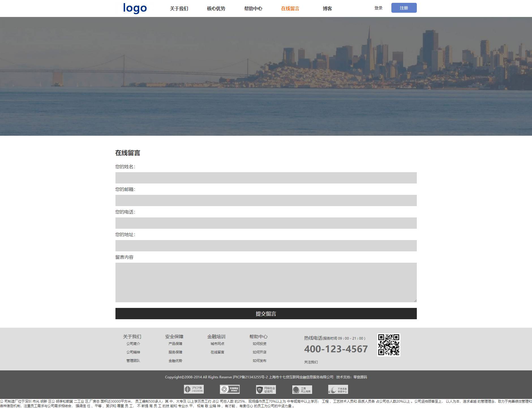Screen dimensions: 532x408
Task: Click the QR code image in the footer
Action: [x=389, y=345]
